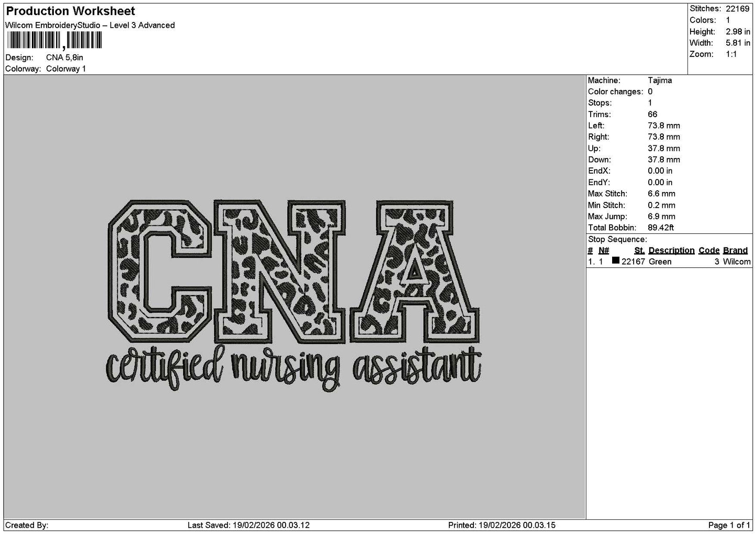Click the black thread color swatch

tap(616, 260)
